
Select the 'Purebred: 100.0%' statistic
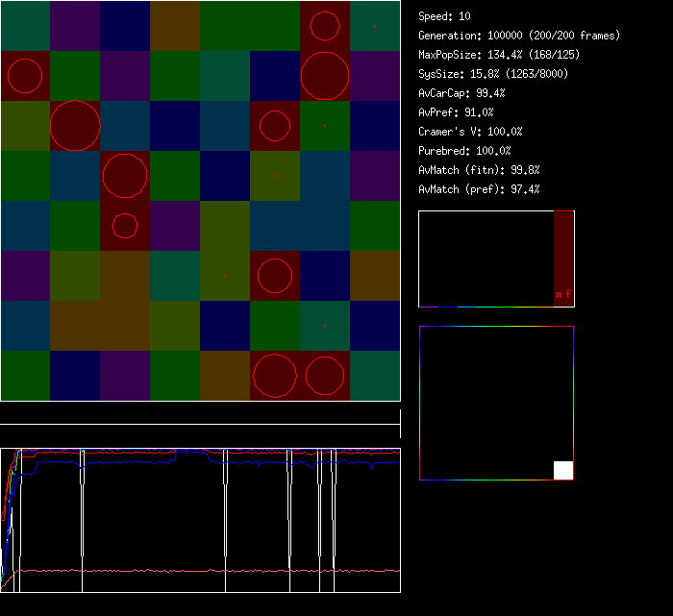[464, 151]
